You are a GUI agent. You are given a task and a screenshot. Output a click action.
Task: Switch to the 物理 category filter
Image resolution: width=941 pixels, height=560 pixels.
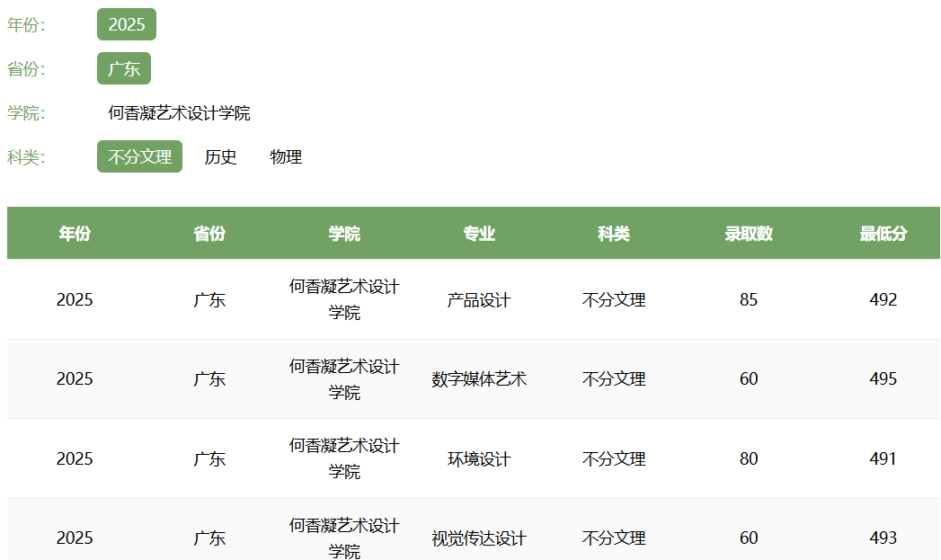pyautogui.click(x=286, y=156)
